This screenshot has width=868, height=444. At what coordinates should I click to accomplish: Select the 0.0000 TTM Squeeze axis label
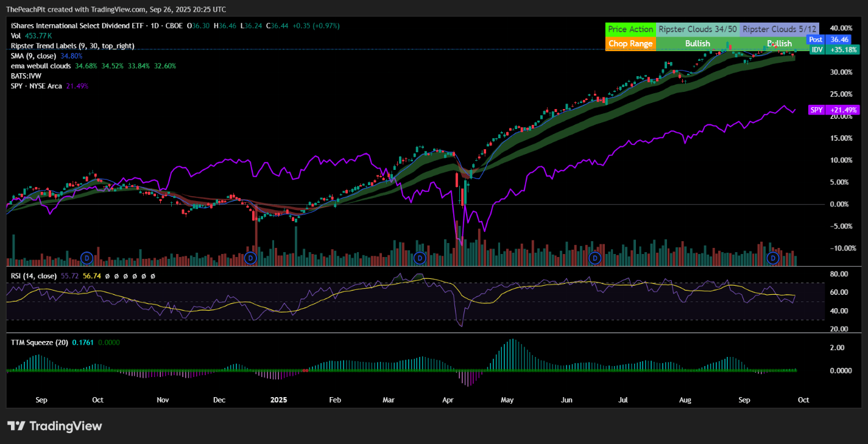(841, 370)
